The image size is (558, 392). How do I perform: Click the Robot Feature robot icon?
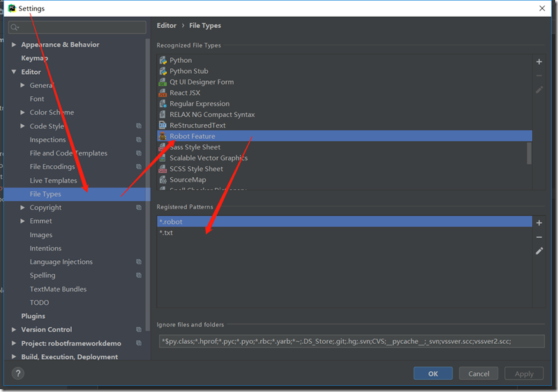163,136
